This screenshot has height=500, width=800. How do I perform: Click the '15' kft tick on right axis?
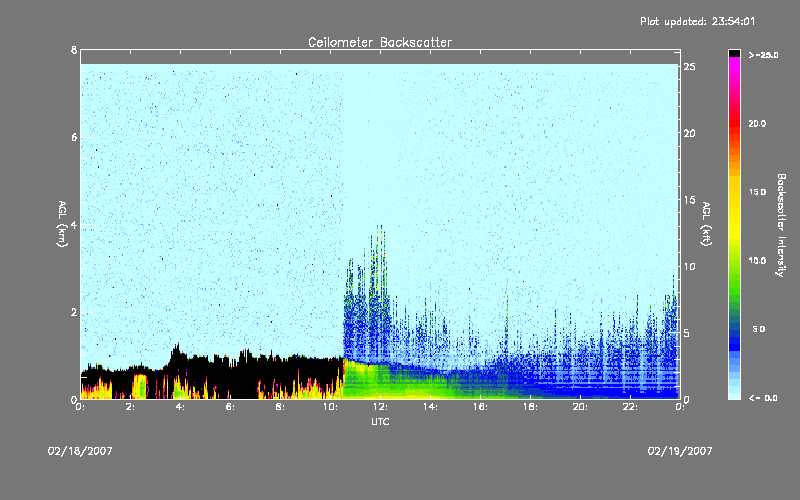click(x=689, y=200)
